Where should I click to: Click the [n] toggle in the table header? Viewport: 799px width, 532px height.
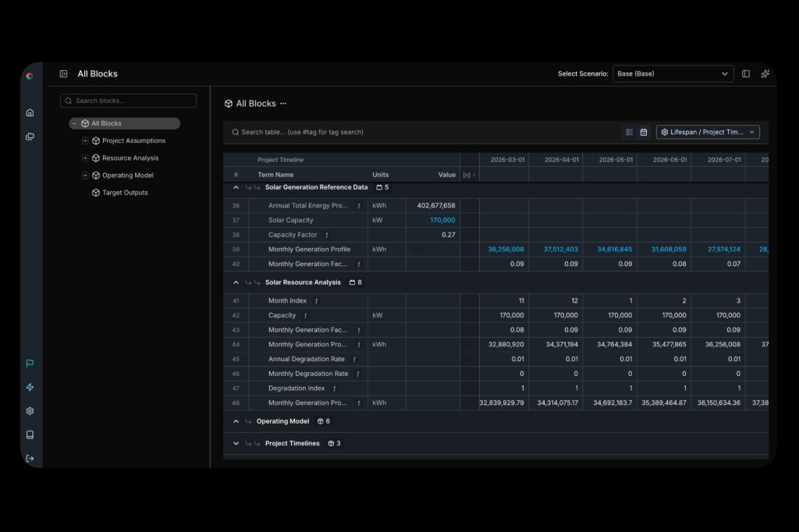point(466,174)
